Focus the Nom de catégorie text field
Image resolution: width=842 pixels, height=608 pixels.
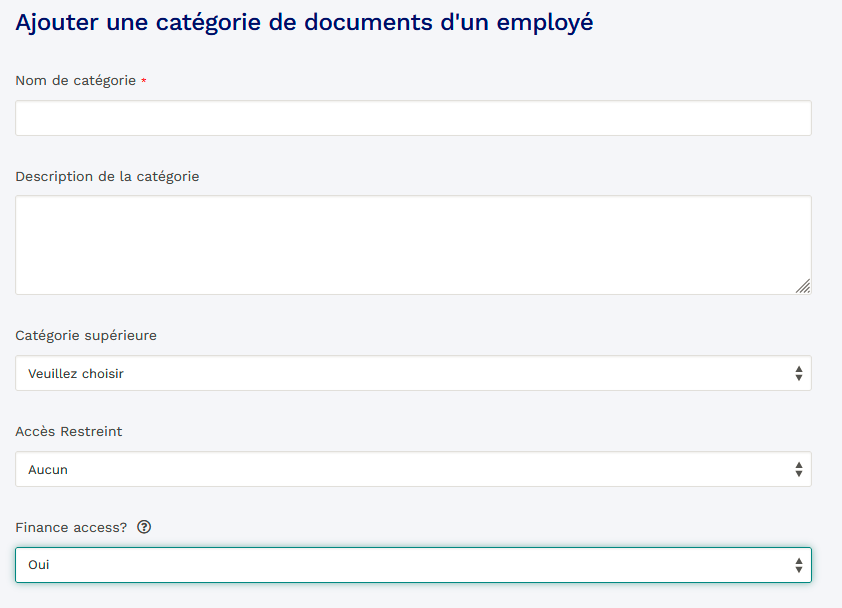pos(413,118)
